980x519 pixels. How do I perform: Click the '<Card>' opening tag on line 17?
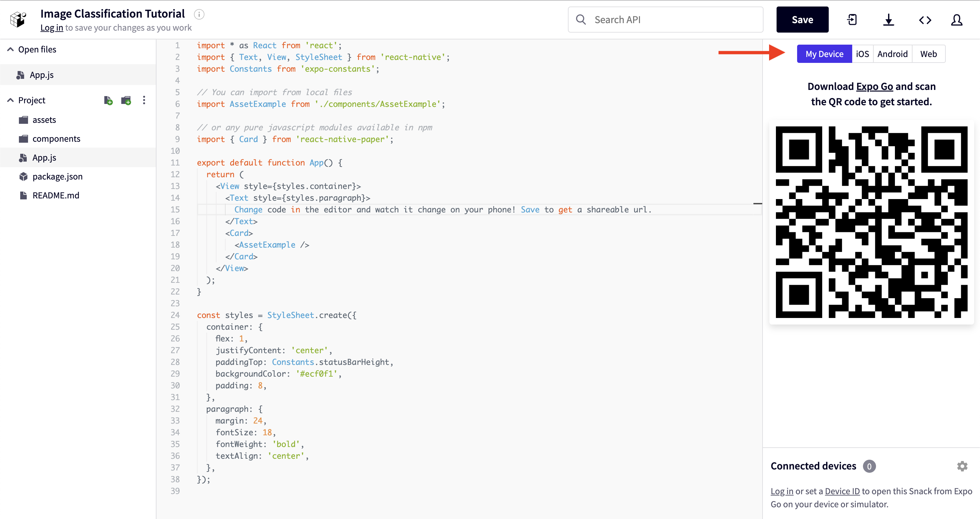pyautogui.click(x=239, y=233)
